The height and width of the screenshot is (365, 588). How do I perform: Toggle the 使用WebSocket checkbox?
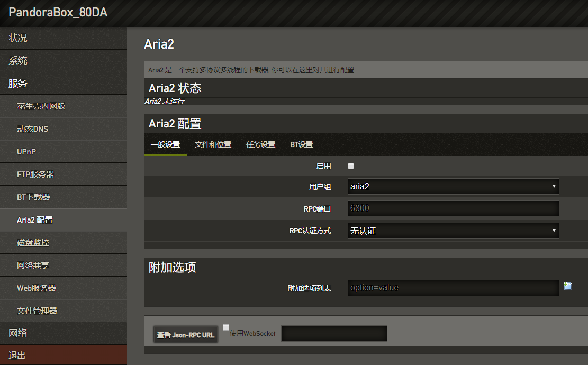tap(226, 327)
